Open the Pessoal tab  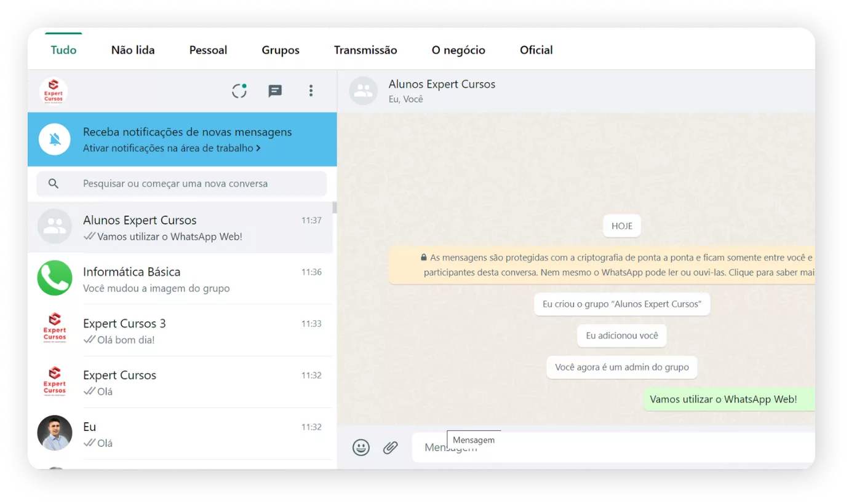pyautogui.click(x=208, y=50)
